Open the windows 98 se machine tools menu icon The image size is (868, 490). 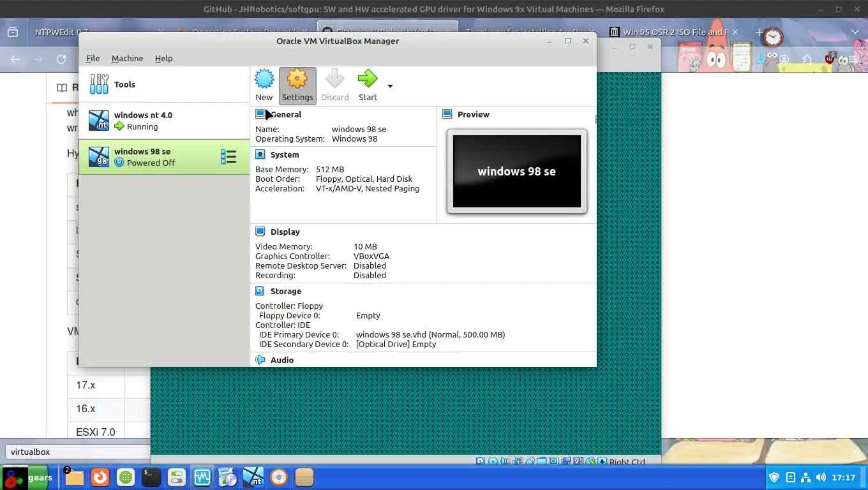[228, 157]
